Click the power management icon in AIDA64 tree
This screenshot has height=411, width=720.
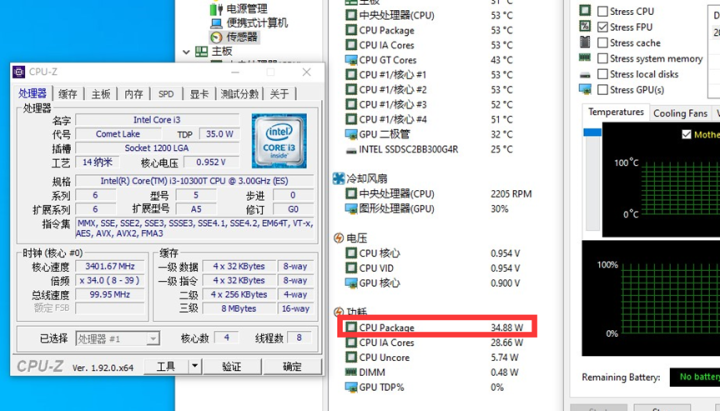(216, 8)
